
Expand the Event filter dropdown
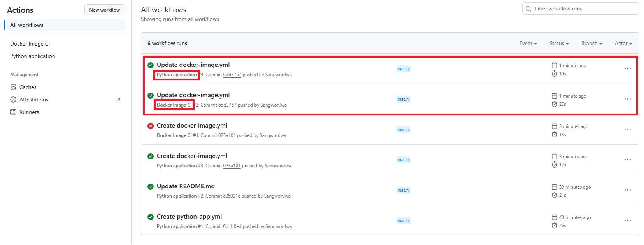pos(528,44)
